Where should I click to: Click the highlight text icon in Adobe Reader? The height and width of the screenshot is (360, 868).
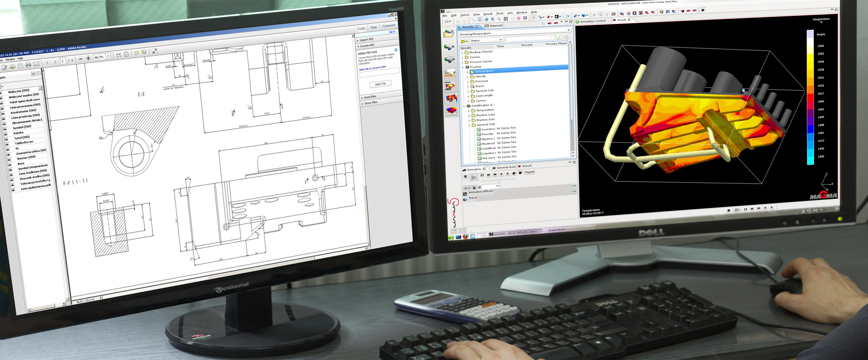(x=144, y=52)
